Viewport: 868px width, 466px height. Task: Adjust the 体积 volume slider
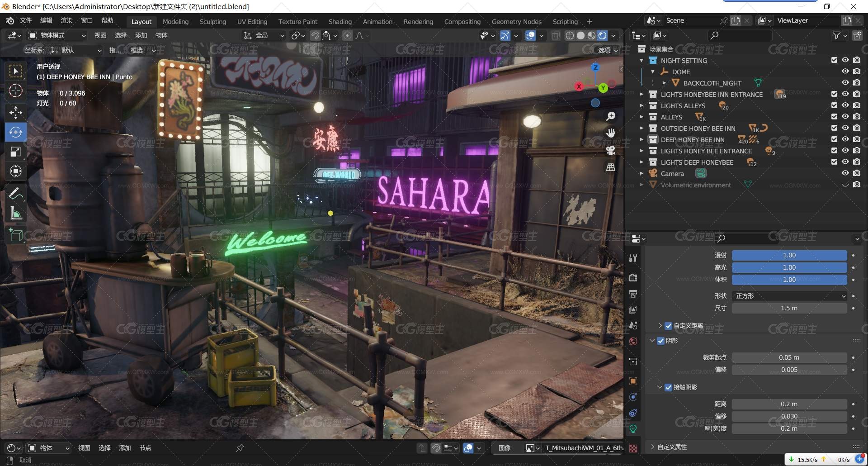click(x=789, y=280)
